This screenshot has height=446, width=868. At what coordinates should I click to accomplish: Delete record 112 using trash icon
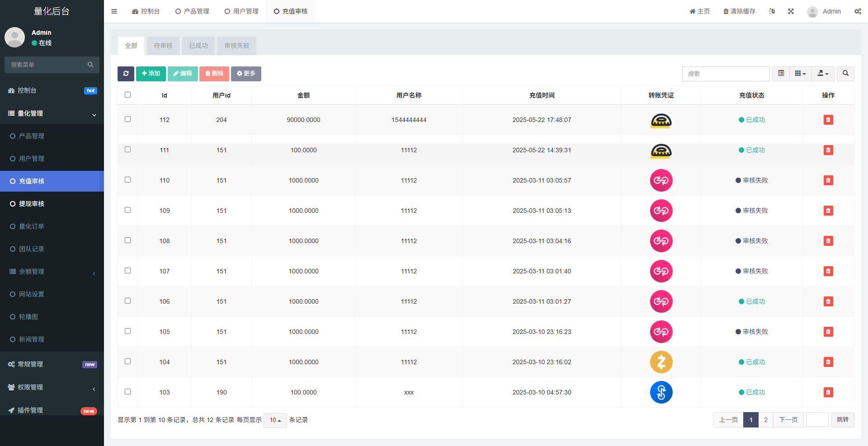[x=828, y=120]
